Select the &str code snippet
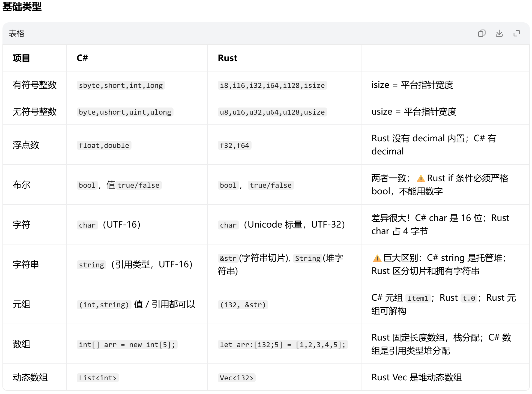Viewport: 532px width, 394px height. (x=228, y=258)
